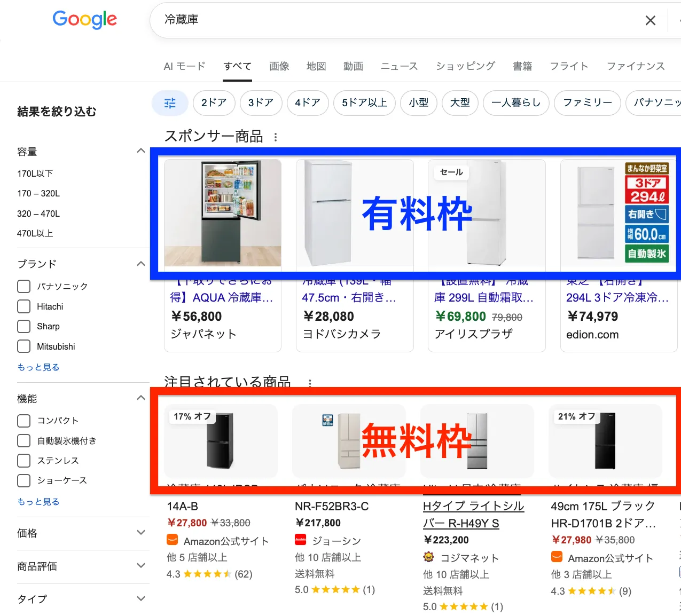This screenshot has height=616, width=681.
Task: Enable the ステンレス feature filter
Action: pyautogui.click(x=24, y=460)
